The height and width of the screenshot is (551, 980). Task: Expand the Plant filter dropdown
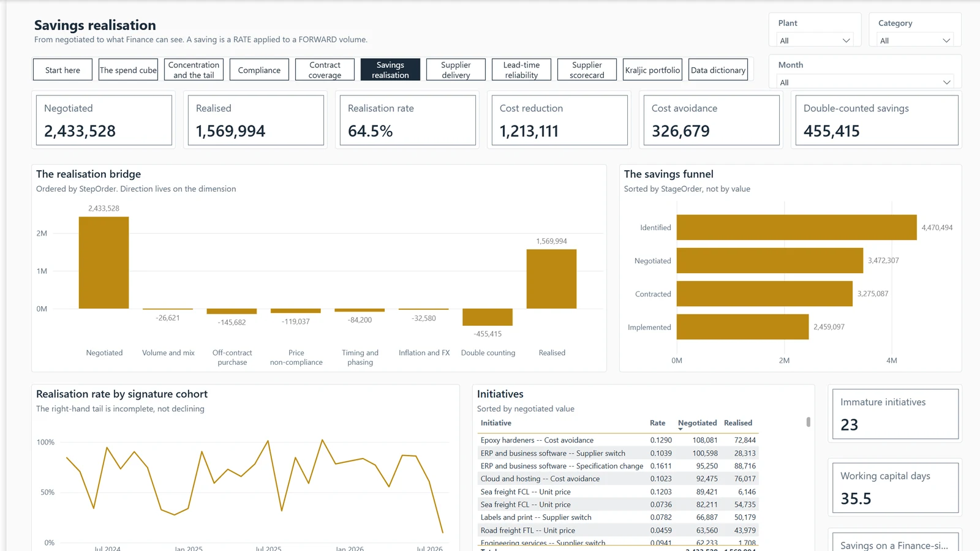pos(815,40)
